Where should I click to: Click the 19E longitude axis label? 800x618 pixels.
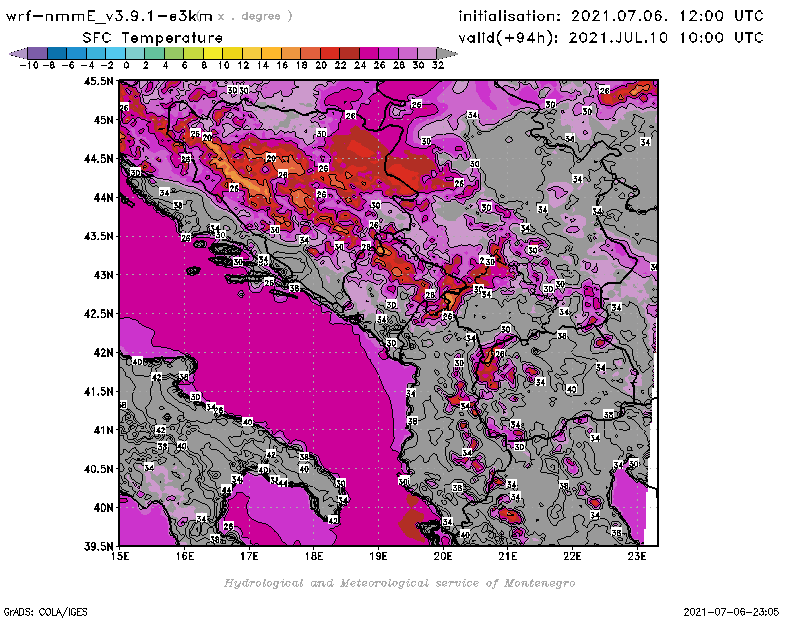tap(378, 556)
